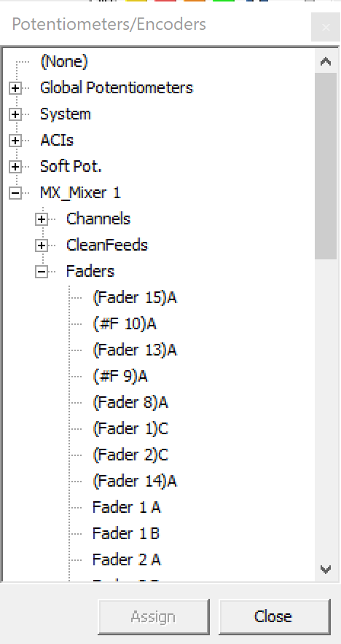Click the Close button
This screenshot has height=644, width=341.
(x=275, y=616)
